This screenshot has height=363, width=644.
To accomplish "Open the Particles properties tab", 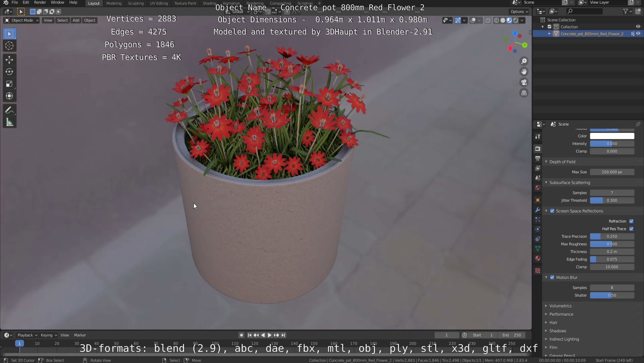I will (x=538, y=220).
